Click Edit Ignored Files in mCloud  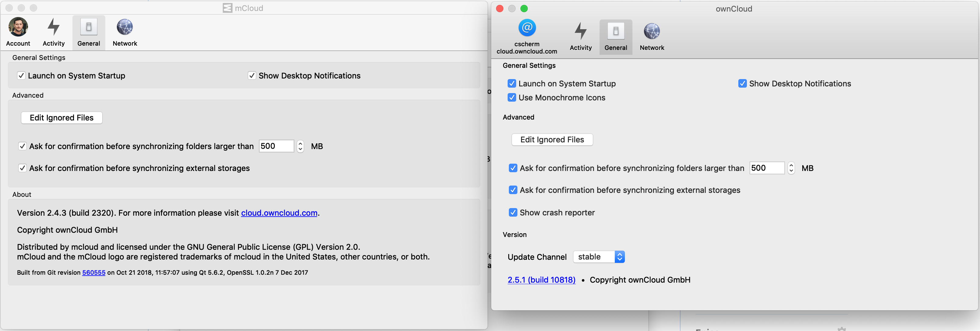click(x=61, y=118)
